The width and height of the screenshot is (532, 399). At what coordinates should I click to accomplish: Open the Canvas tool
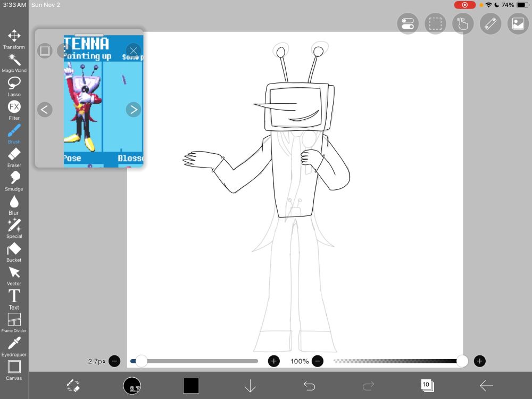14,370
